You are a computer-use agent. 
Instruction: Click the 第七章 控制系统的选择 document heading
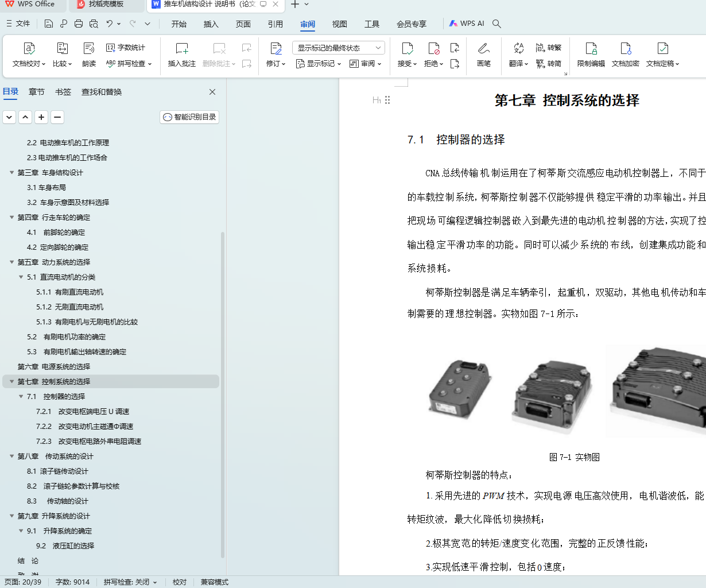567,100
